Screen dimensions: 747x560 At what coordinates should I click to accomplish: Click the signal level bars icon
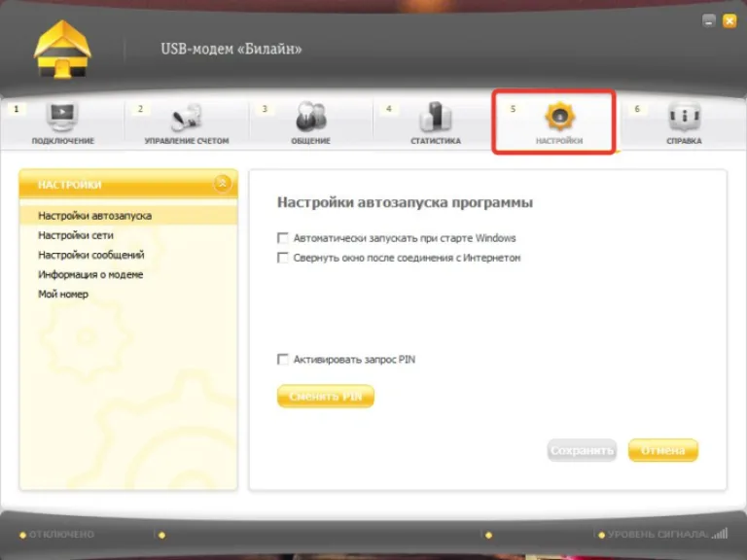pyautogui.click(x=720, y=534)
